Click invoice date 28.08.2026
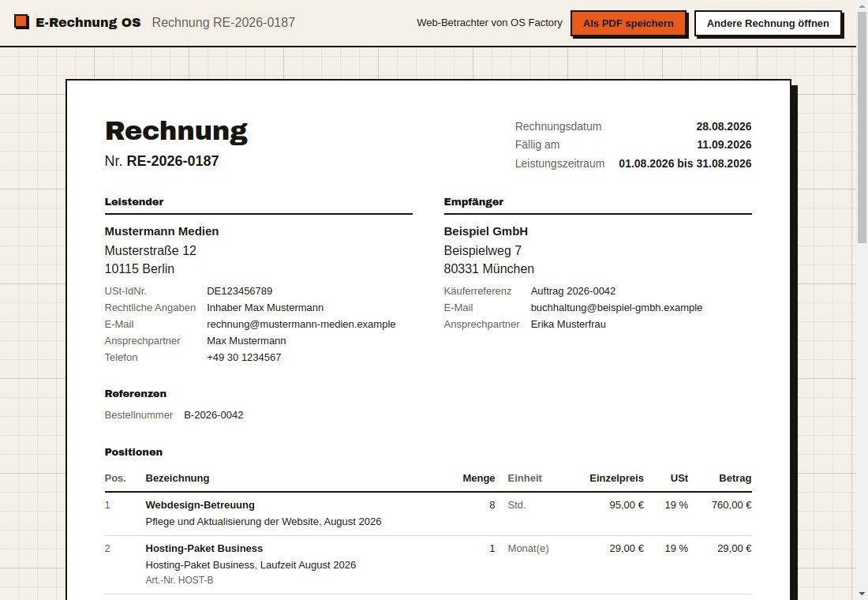Viewport: 868px width, 600px height. pyautogui.click(x=724, y=126)
